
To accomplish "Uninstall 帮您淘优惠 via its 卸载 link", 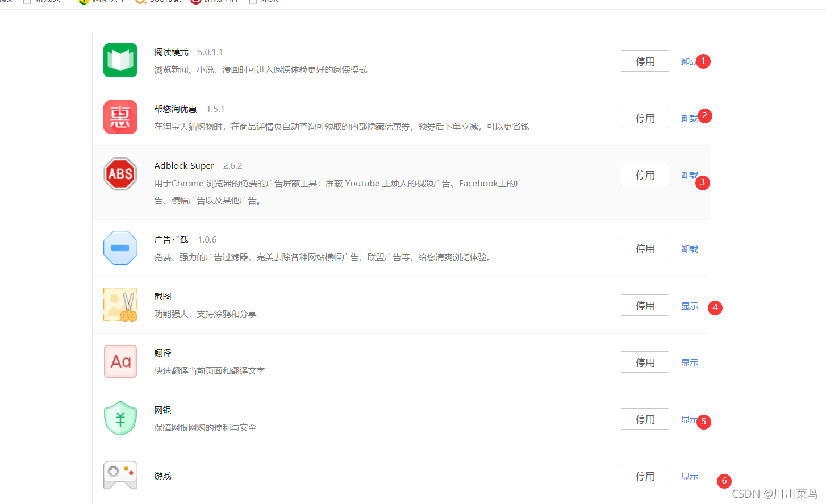I will tap(689, 118).
